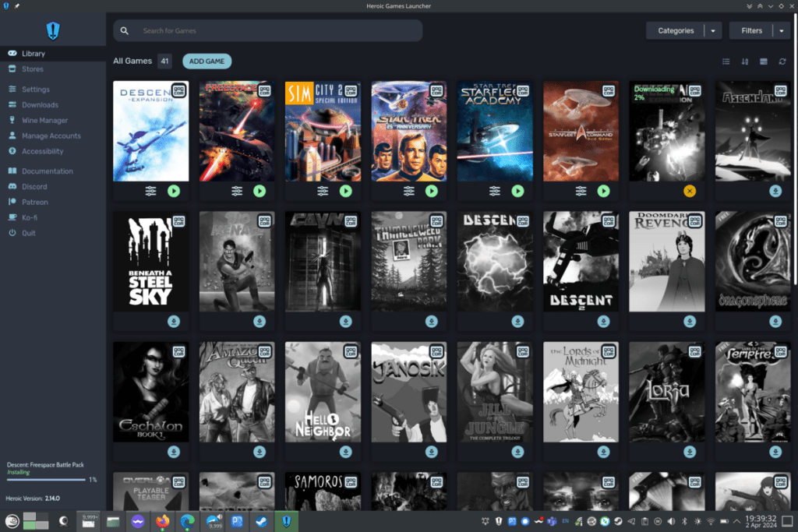Open settings for the SimCity 2000 game
The height and width of the screenshot is (532, 798).
coord(323,191)
